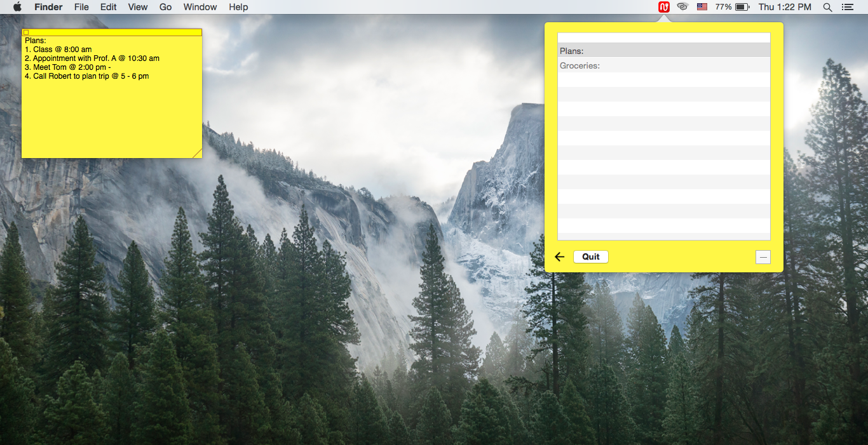Click the US flag input source icon
The image size is (868, 445).
[702, 7]
